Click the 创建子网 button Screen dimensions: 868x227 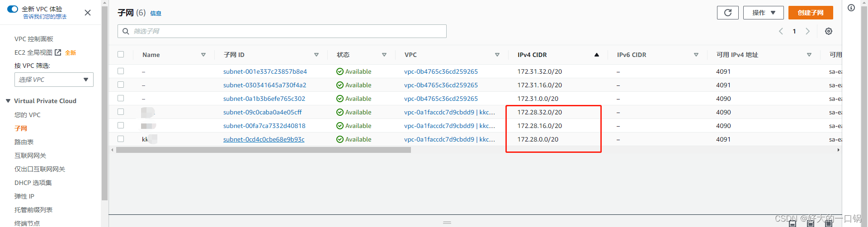pyautogui.click(x=810, y=13)
